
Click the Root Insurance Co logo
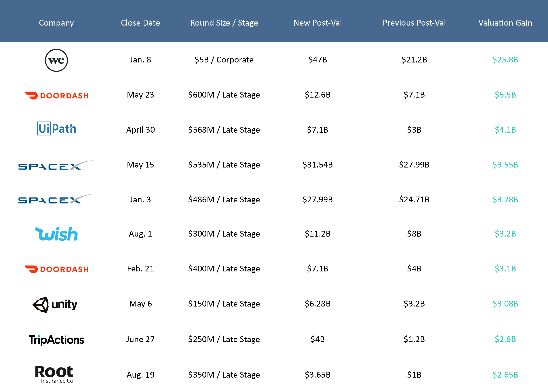pos(54,374)
